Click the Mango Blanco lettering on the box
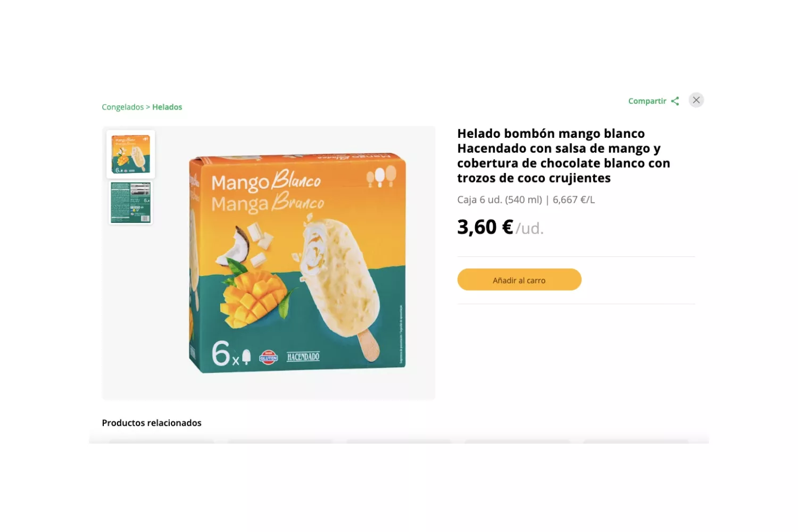This screenshot has height=532, width=798. tap(267, 182)
